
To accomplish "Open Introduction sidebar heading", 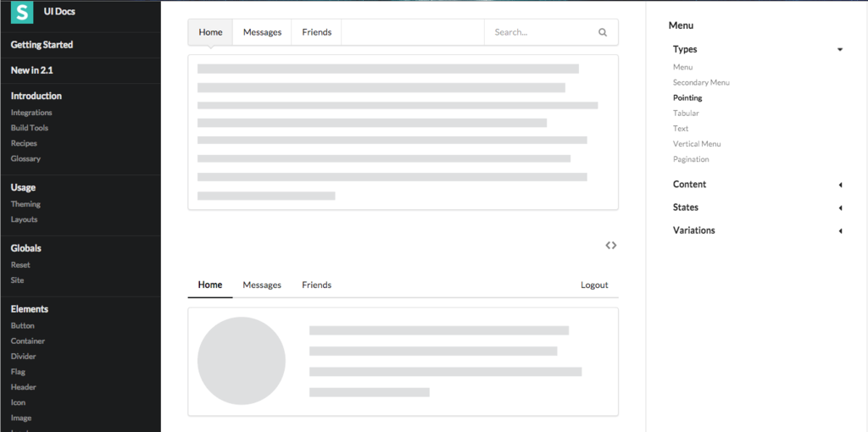I will coord(36,96).
